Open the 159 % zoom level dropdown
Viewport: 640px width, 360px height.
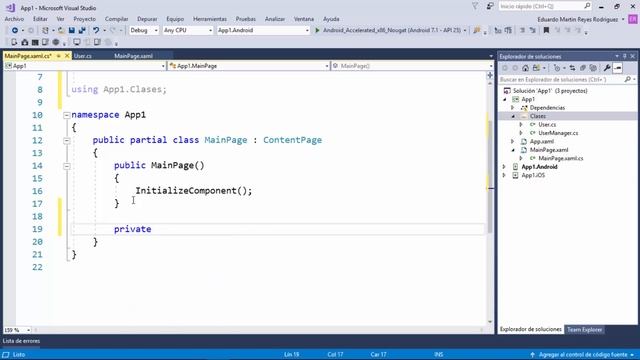[28, 330]
